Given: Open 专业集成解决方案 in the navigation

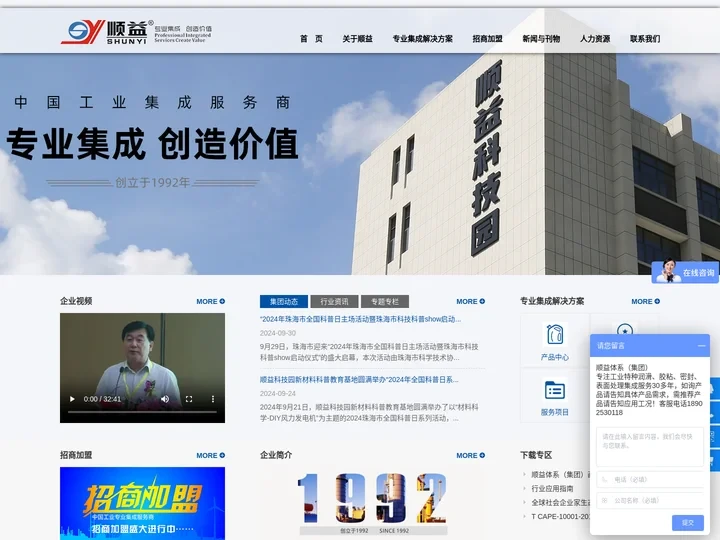Looking at the screenshot, I should click(422, 39).
